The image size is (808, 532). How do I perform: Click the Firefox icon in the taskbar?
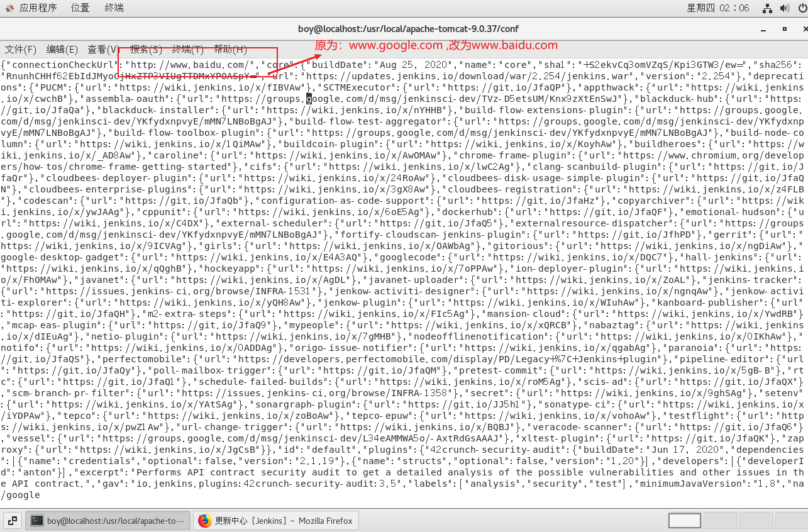[204, 521]
